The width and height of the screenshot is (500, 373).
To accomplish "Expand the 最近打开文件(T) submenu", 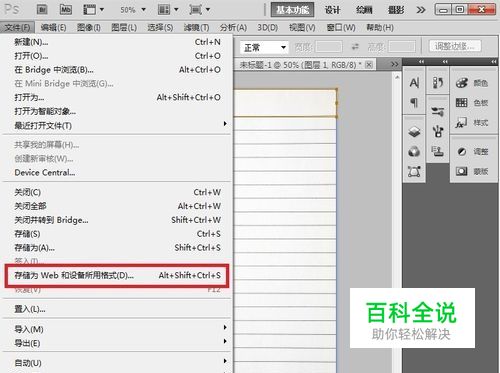I will click(x=117, y=125).
